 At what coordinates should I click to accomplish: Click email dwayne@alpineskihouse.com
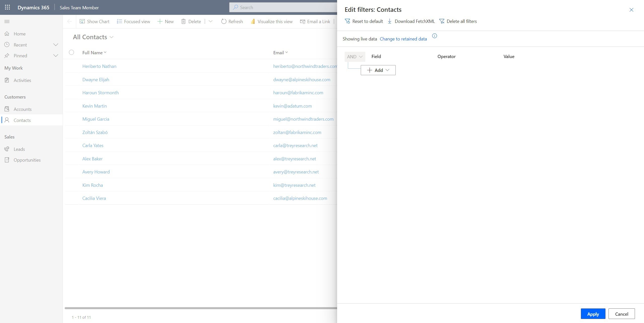coord(302,80)
